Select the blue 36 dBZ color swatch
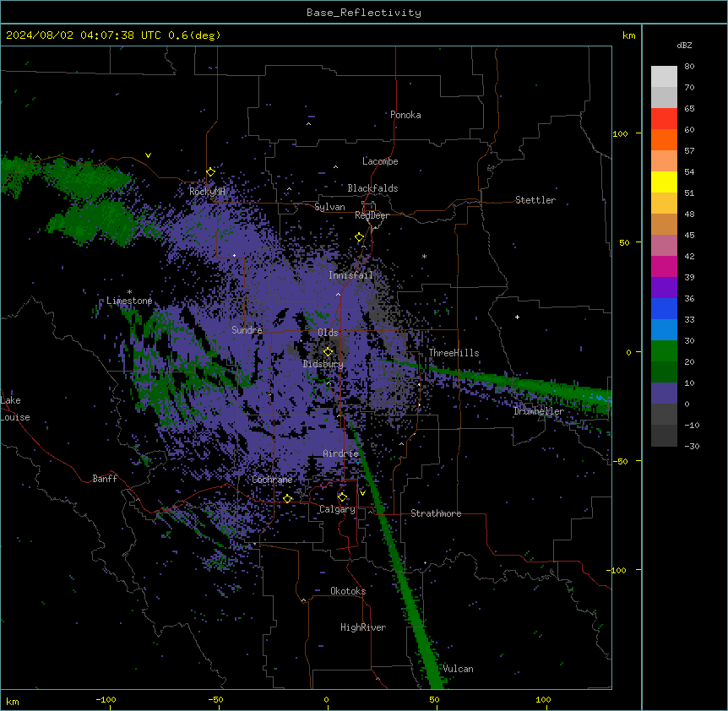 664,308
